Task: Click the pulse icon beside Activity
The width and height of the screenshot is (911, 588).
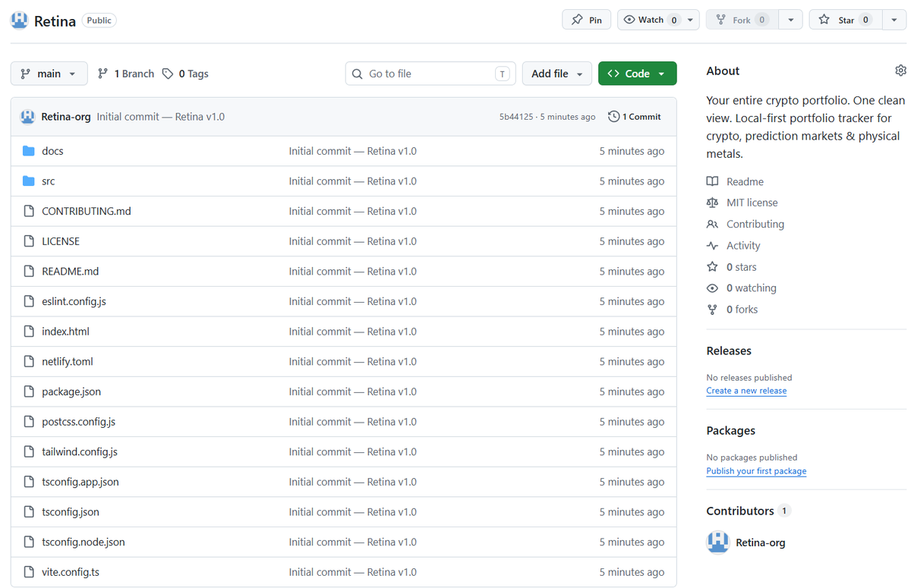Action: coord(712,246)
